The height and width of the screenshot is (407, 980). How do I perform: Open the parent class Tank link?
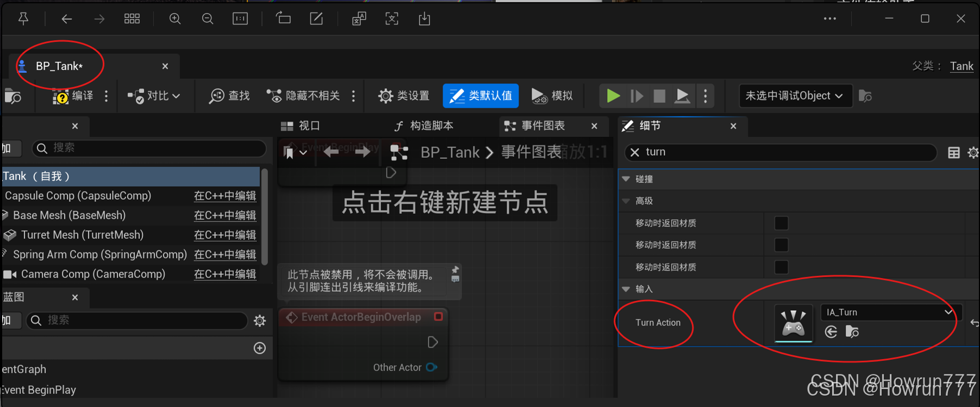point(962,66)
